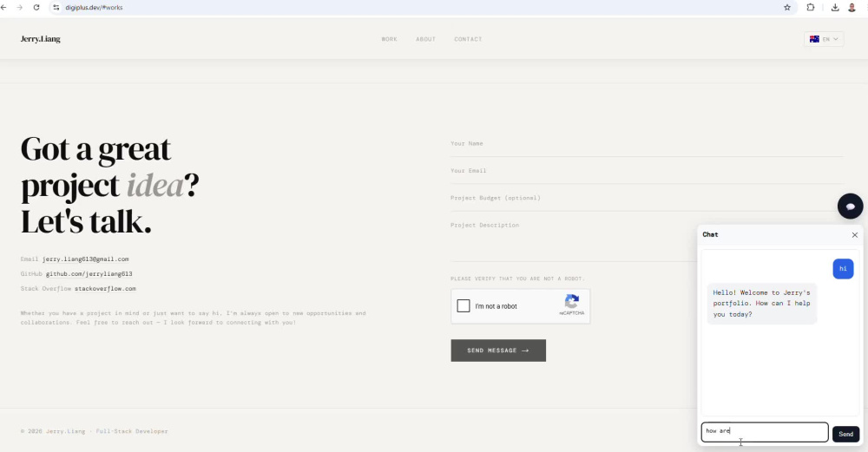Click the SEND MESSAGE button
The image size is (868, 452).
point(498,350)
